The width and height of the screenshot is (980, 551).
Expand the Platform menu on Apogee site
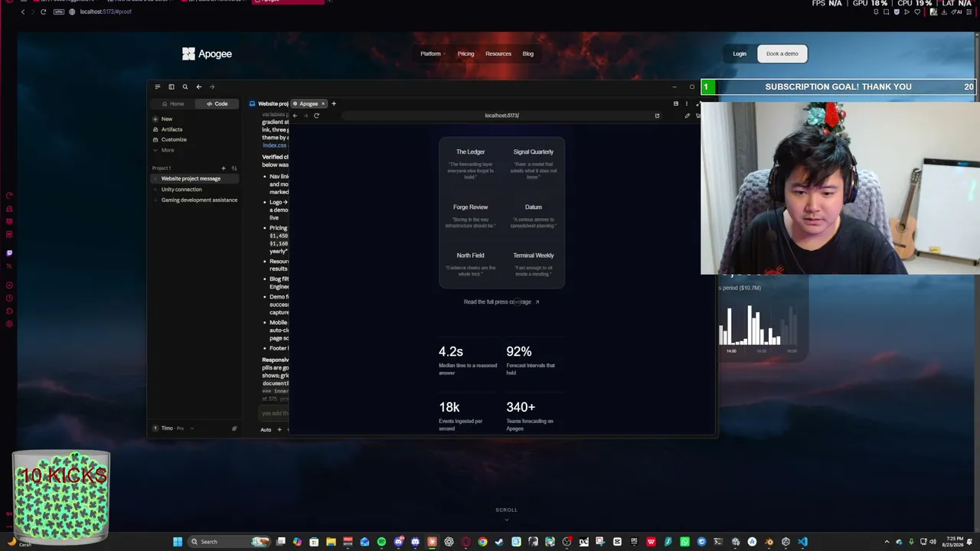point(432,54)
